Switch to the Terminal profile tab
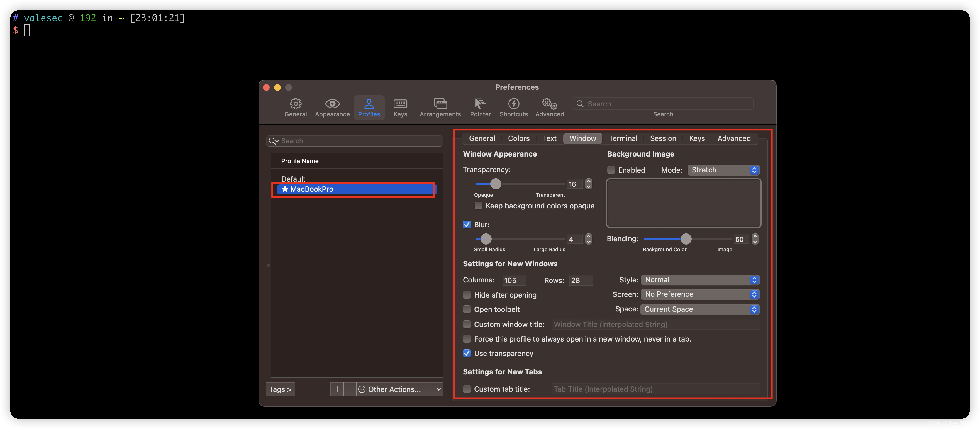This screenshot has width=980, height=429. pyautogui.click(x=623, y=138)
